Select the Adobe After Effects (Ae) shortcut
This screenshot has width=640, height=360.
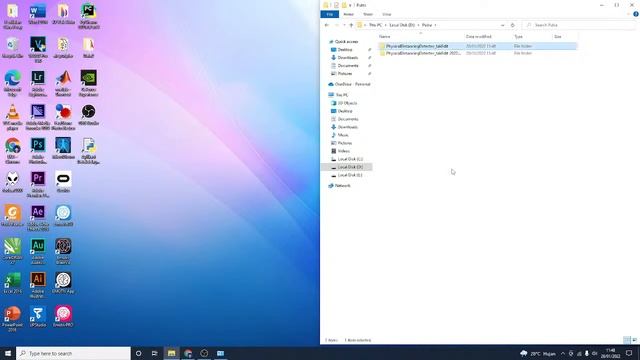(38, 218)
